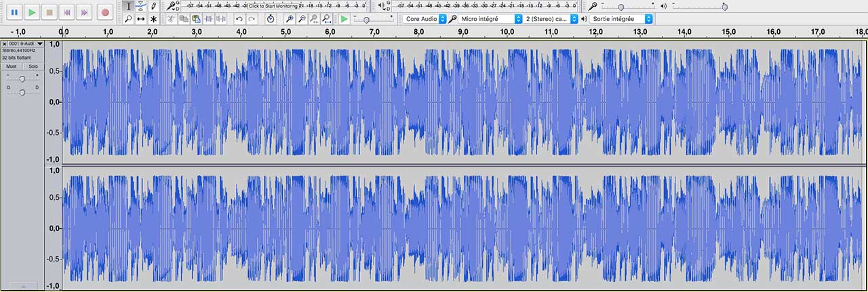This screenshot has width=868, height=292.
Task: Click the playback level meter bar
Action: [x=484, y=6]
